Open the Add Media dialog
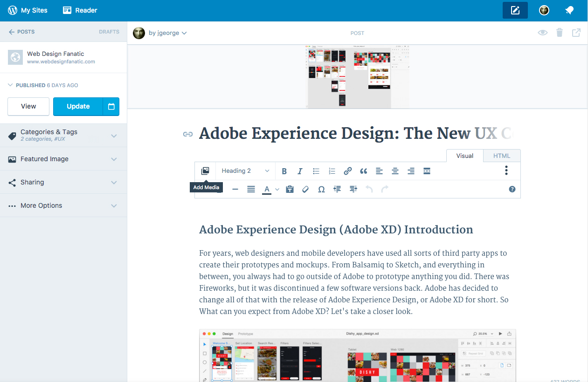 coord(205,171)
